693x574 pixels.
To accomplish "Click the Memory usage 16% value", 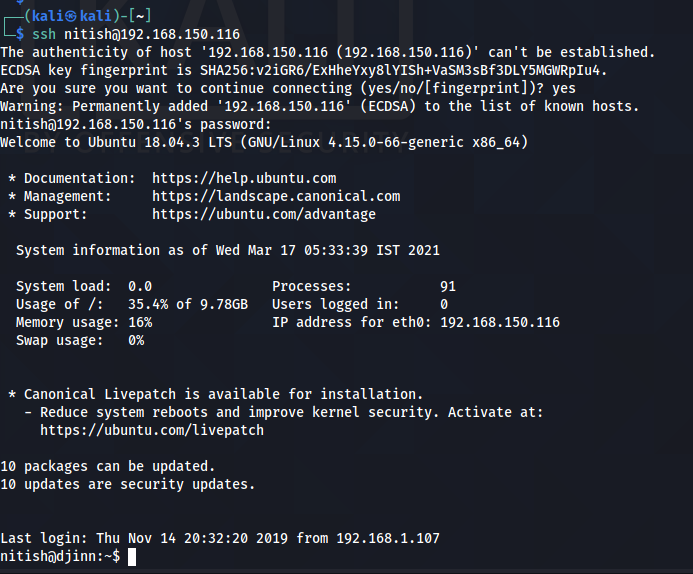I will tap(140, 322).
